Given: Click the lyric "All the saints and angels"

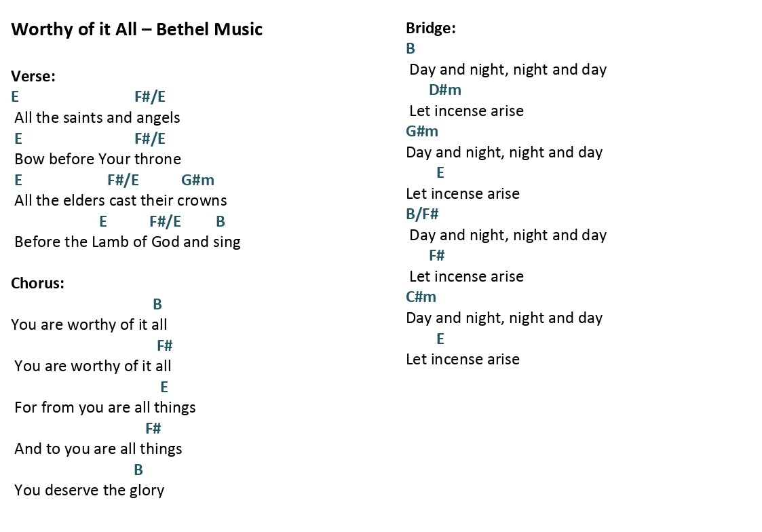Looking at the screenshot, I should coord(97,118).
